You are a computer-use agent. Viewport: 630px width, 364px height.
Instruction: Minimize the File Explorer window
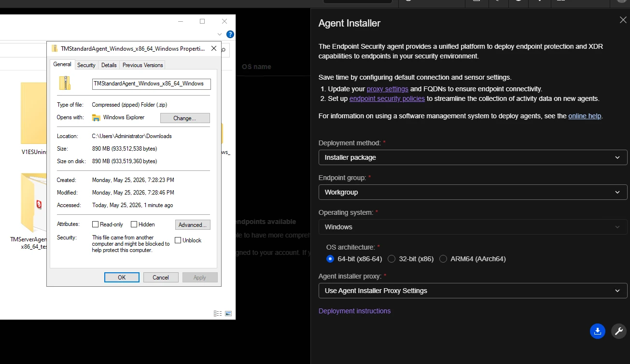coord(181,21)
